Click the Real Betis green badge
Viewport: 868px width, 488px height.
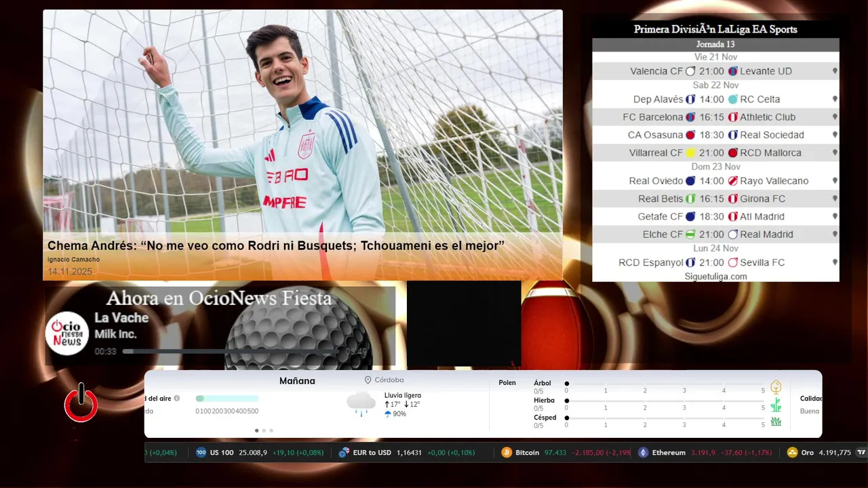tap(690, 199)
